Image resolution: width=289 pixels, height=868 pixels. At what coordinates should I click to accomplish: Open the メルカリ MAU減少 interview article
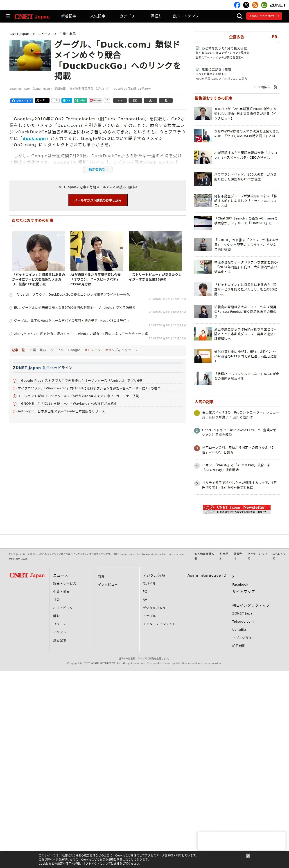coord(245,114)
